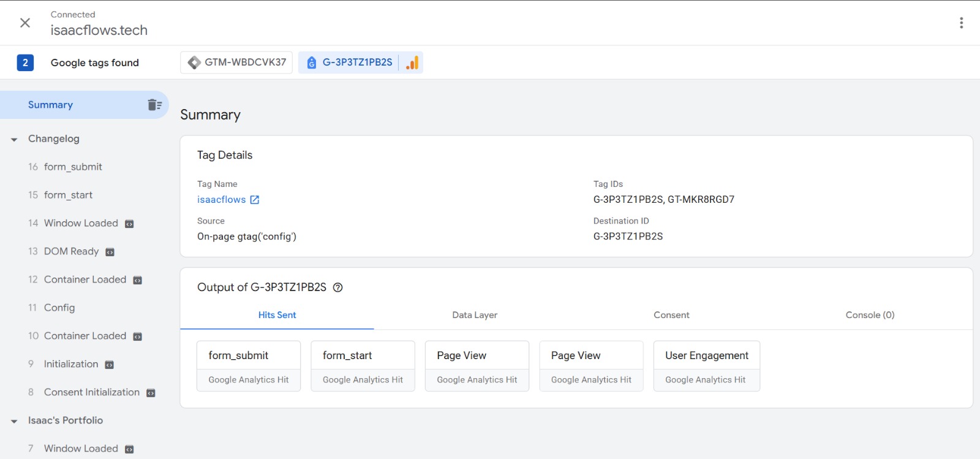Switch to the Consent tab
Image resolution: width=980 pixels, height=459 pixels.
click(671, 315)
